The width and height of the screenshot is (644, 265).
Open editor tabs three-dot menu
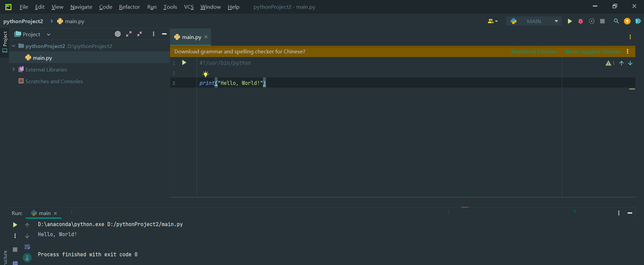tap(630, 37)
